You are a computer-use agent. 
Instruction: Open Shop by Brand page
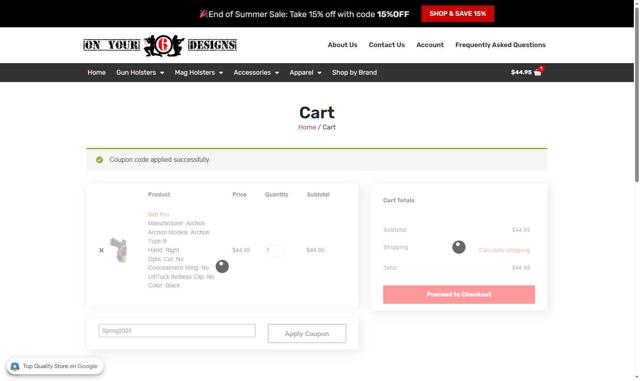pyautogui.click(x=354, y=72)
